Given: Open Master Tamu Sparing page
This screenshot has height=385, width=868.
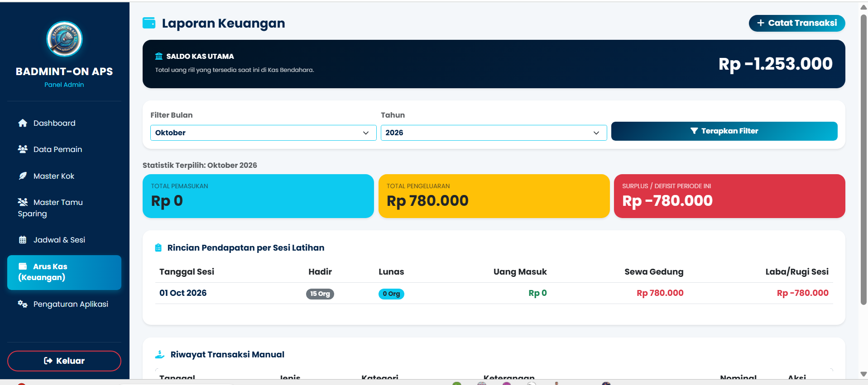Looking at the screenshot, I should [64, 208].
